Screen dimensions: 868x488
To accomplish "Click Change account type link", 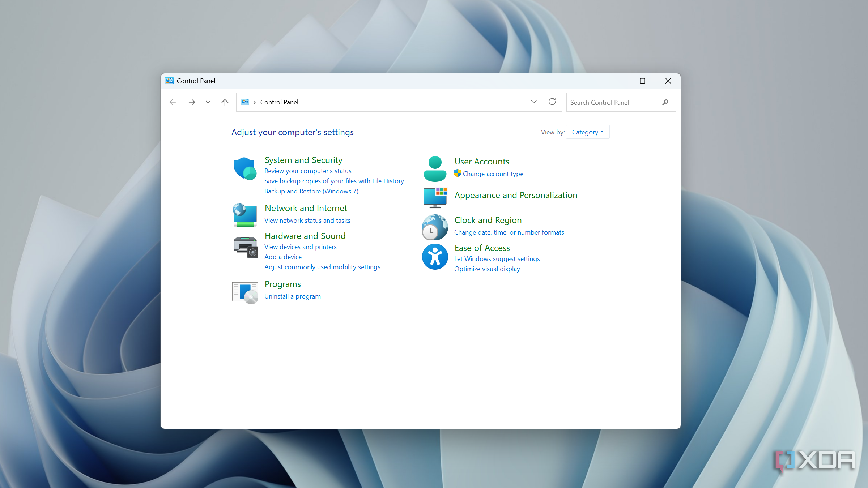I will tap(493, 174).
